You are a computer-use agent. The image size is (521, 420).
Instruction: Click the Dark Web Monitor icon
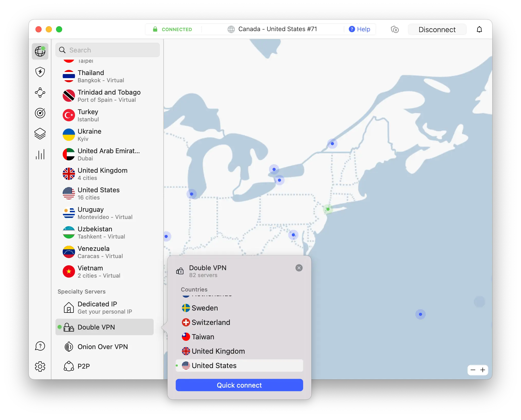coord(40,113)
